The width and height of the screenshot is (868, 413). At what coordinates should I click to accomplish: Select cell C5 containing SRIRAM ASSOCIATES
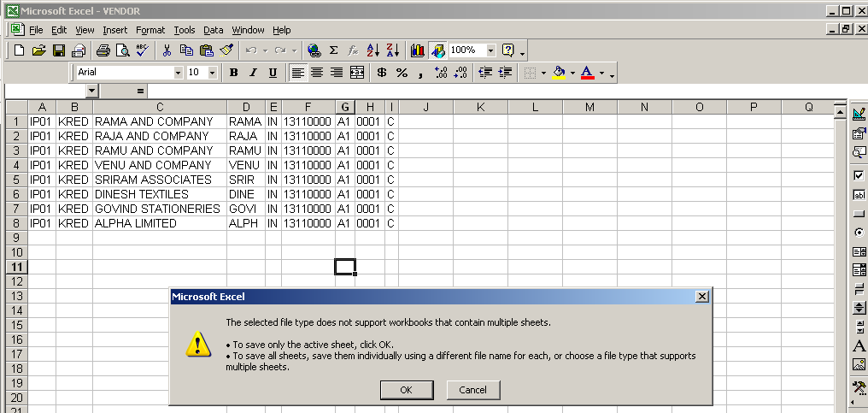point(159,180)
